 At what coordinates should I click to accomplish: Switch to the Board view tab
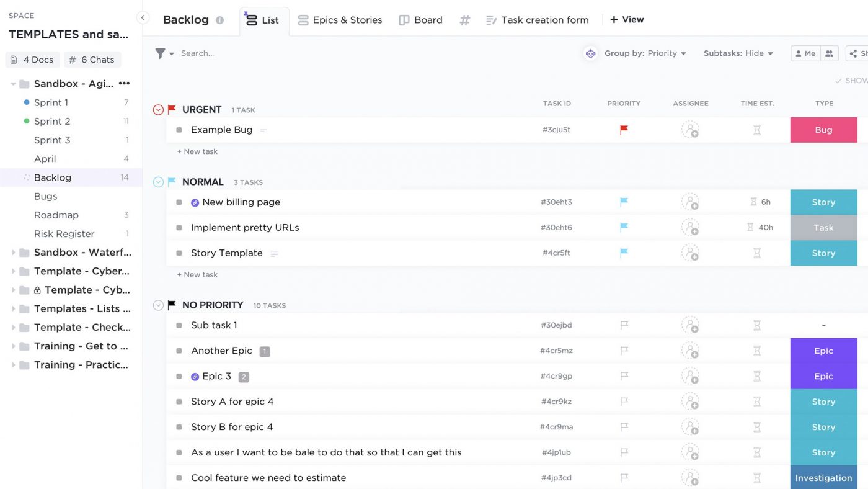click(420, 20)
